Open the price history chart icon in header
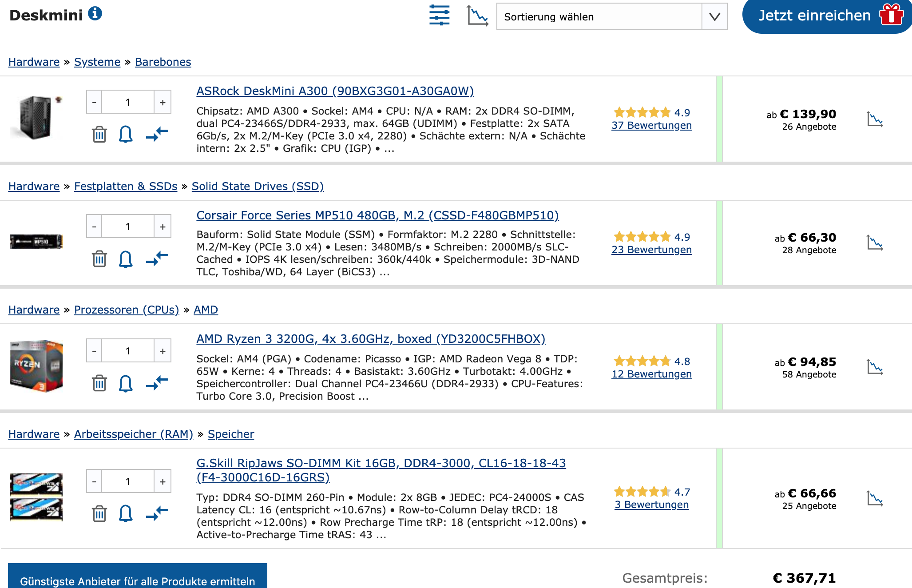 click(x=477, y=16)
